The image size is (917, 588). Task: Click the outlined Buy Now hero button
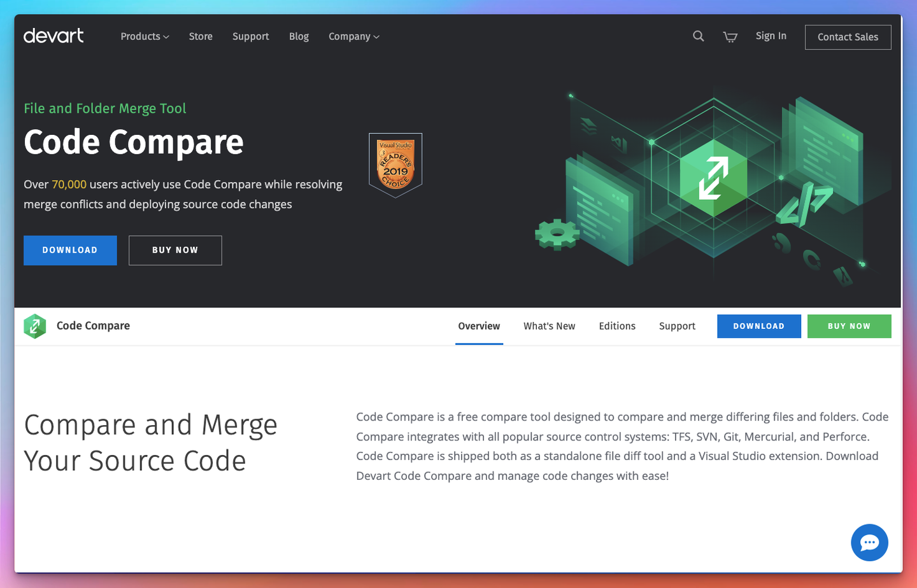click(x=175, y=250)
